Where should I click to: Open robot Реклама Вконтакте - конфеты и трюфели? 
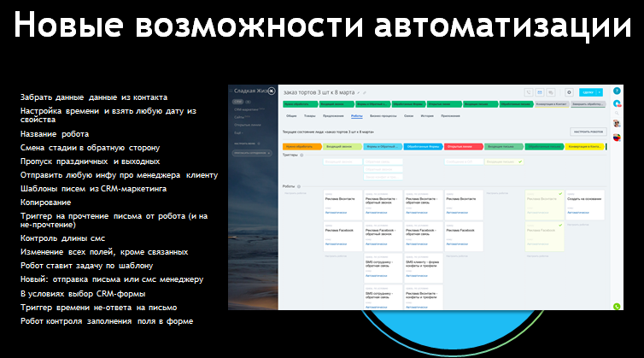coord(424,297)
